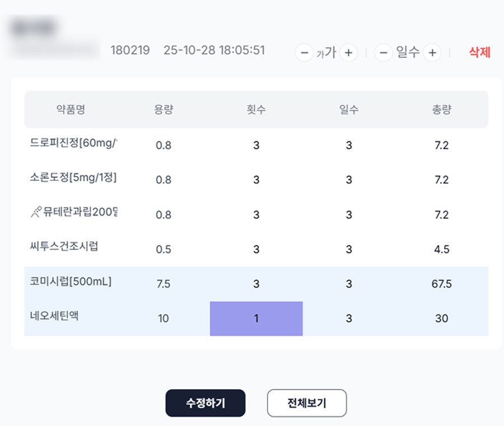Click the icon beside 뮤테란과립200
This screenshot has height=426, width=504.
click(x=36, y=212)
